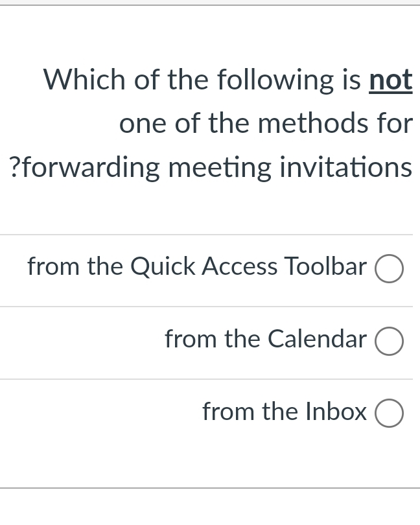420x525 pixels.
Task: Click the answer text 'from the Inbox'
Action: [285, 412]
